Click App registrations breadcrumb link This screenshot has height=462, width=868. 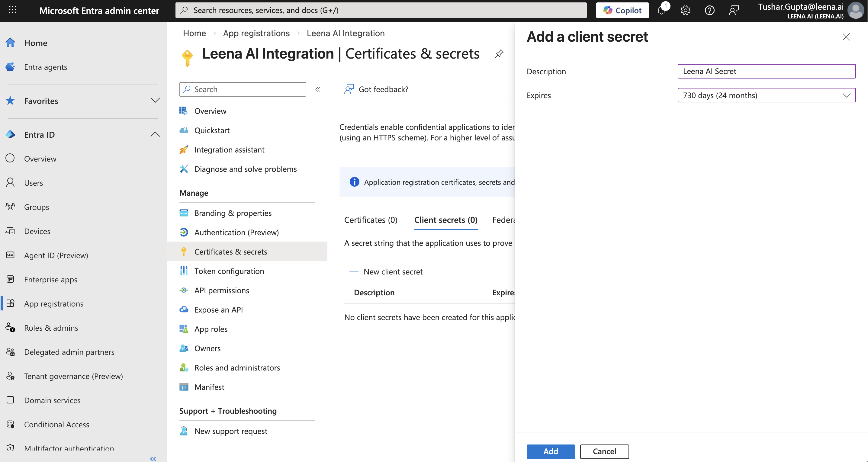click(x=256, y=33)
